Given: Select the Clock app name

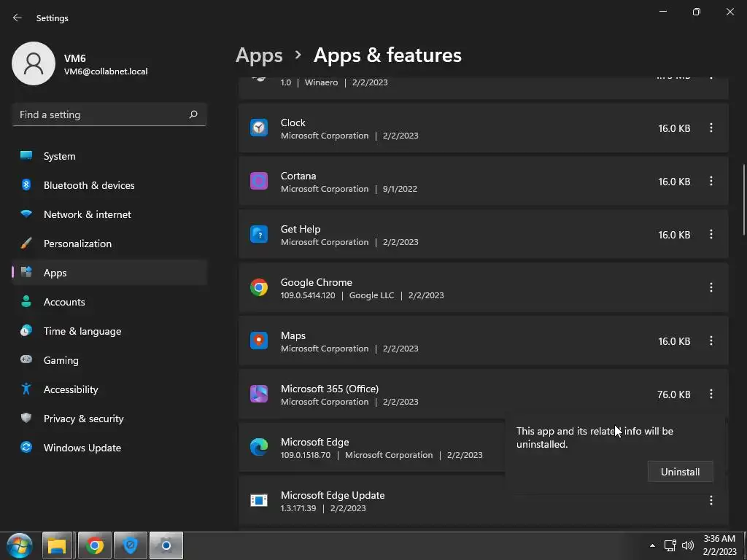Looking at the screenshot, I should (293, 122).
